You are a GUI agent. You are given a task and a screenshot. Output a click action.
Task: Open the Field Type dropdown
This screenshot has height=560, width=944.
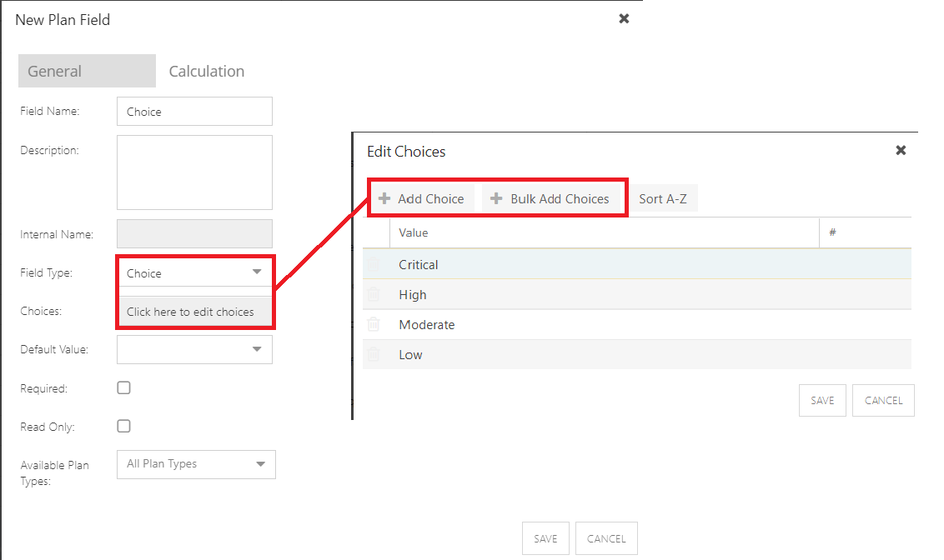194,273
